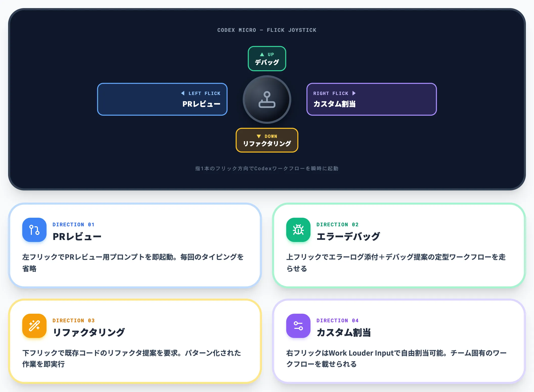Click the description starting 上フリックでエラーログ添付

396,263
